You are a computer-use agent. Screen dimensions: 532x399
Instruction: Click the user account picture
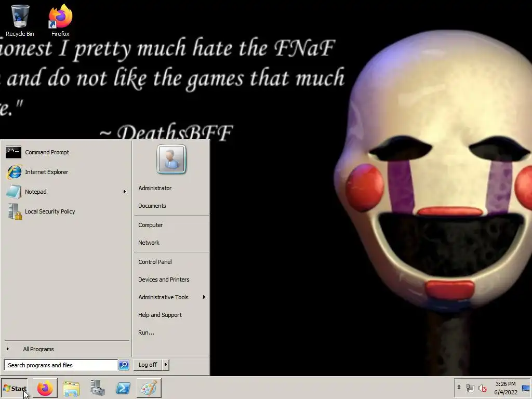(x=171, y=159)
